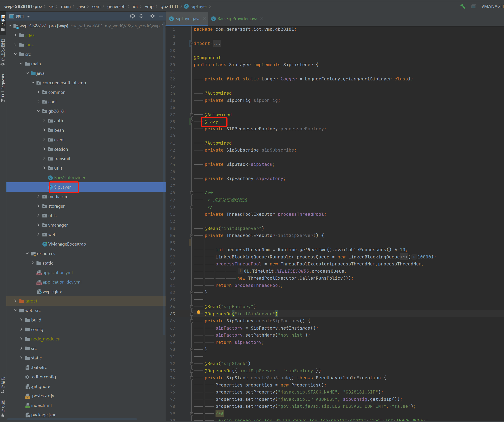Click the @Lazy annotation in code
The height and width of the screenshot is (422, 504).
211,122
